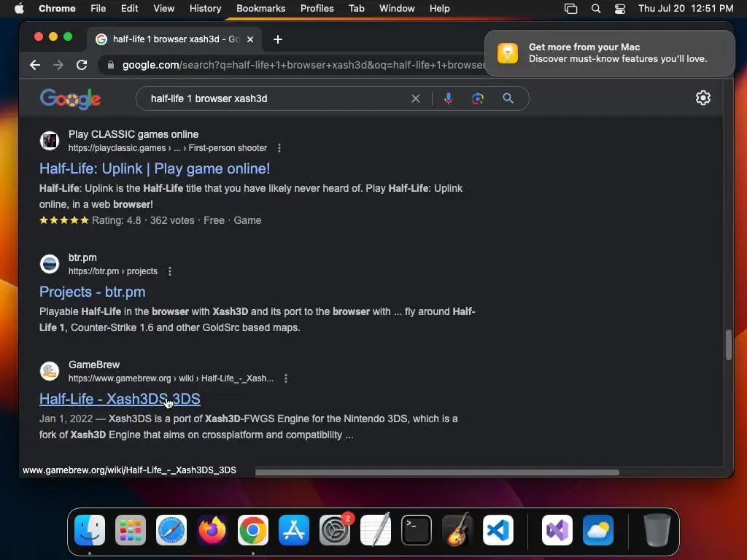Click Stage Manager windows icon in menu bar
The width and height of the screenshot is (747, 560).
pos(570,9)
